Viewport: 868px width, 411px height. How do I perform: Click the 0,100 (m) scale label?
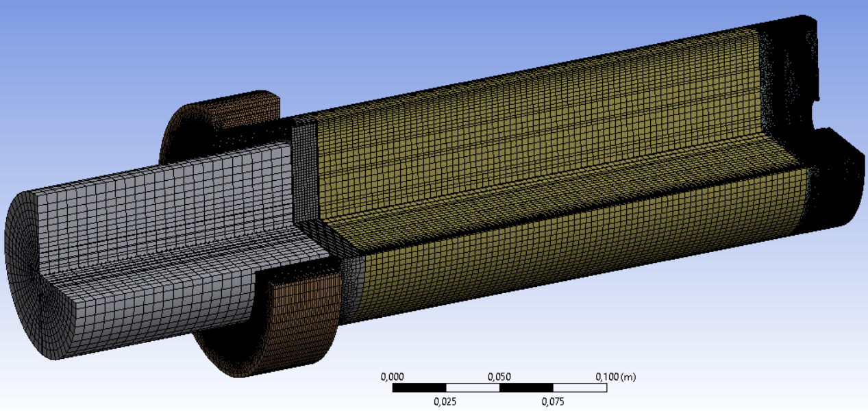click(x=615, y=377)
